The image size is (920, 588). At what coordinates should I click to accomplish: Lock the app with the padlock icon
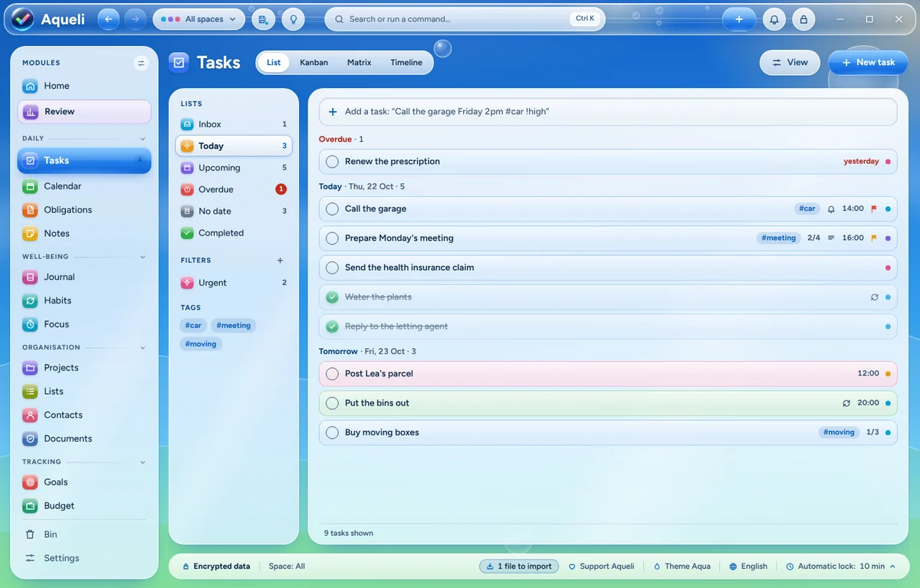pos(803,19)
